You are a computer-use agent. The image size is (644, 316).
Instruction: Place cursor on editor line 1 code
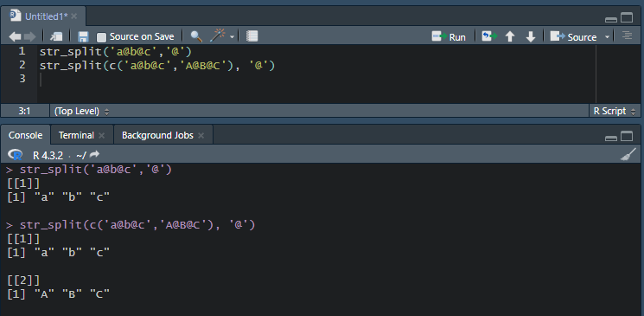coord(116,52)
